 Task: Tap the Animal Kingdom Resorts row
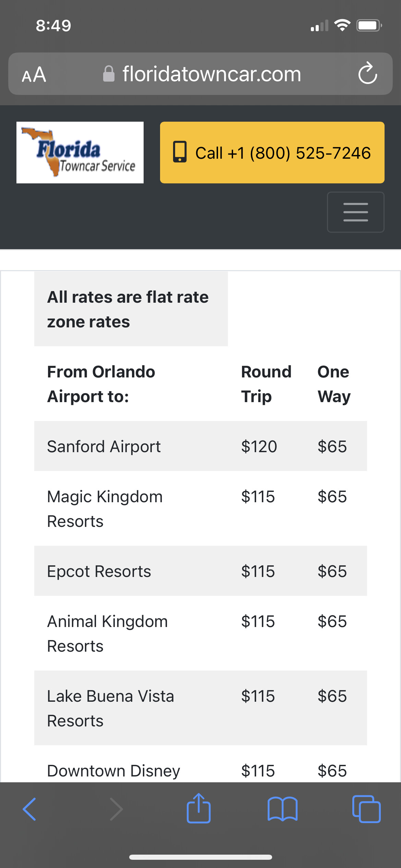[x=200, y=633]
